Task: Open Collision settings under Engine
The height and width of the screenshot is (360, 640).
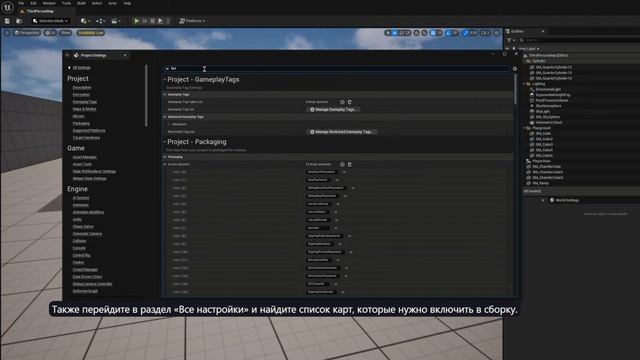Action: 79,241
